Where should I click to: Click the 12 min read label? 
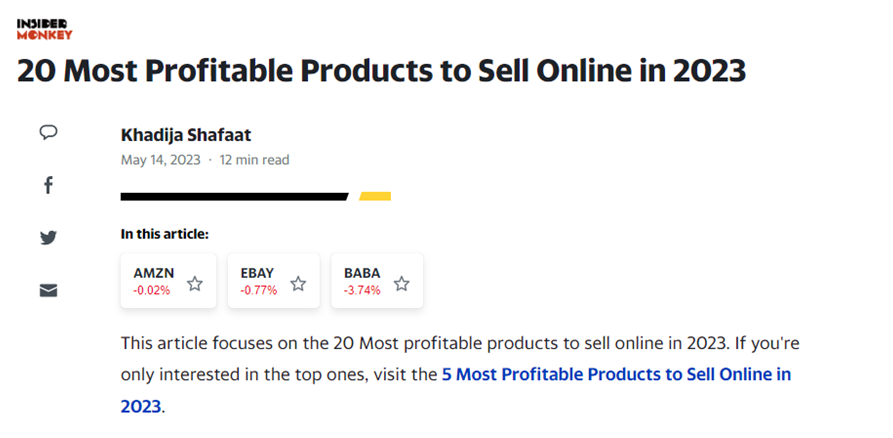click(255, 160)
